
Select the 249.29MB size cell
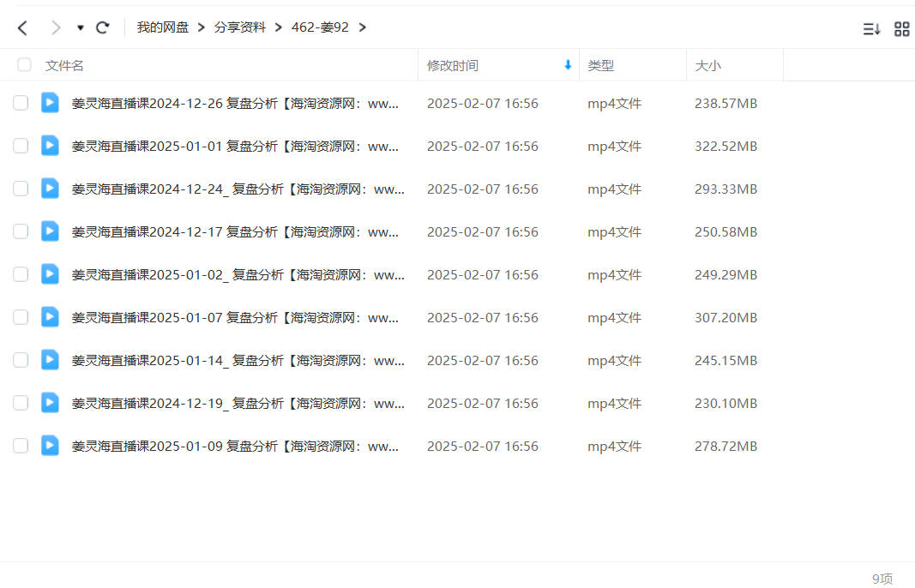[x=726, y=275]
